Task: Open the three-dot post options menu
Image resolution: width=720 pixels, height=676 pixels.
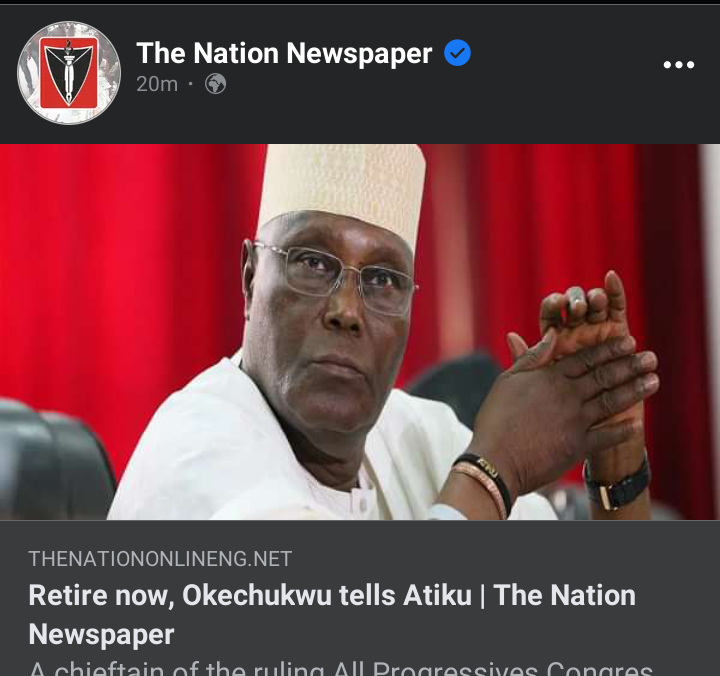Action: (679, 65)
